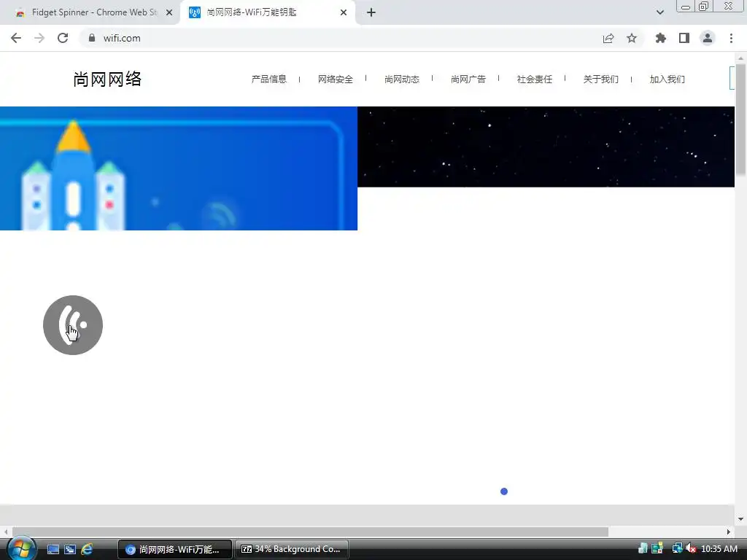Click the scroll down arrow

740,519
